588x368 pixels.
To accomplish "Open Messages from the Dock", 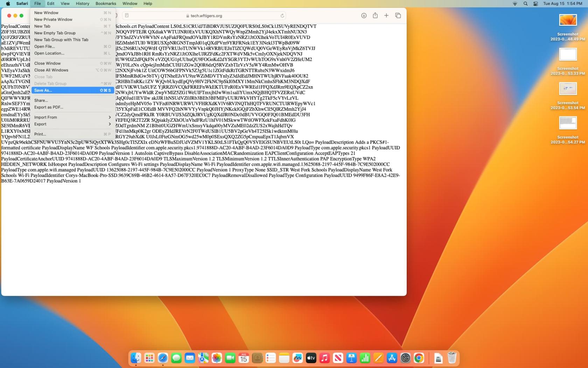I will tap(176, 358).
